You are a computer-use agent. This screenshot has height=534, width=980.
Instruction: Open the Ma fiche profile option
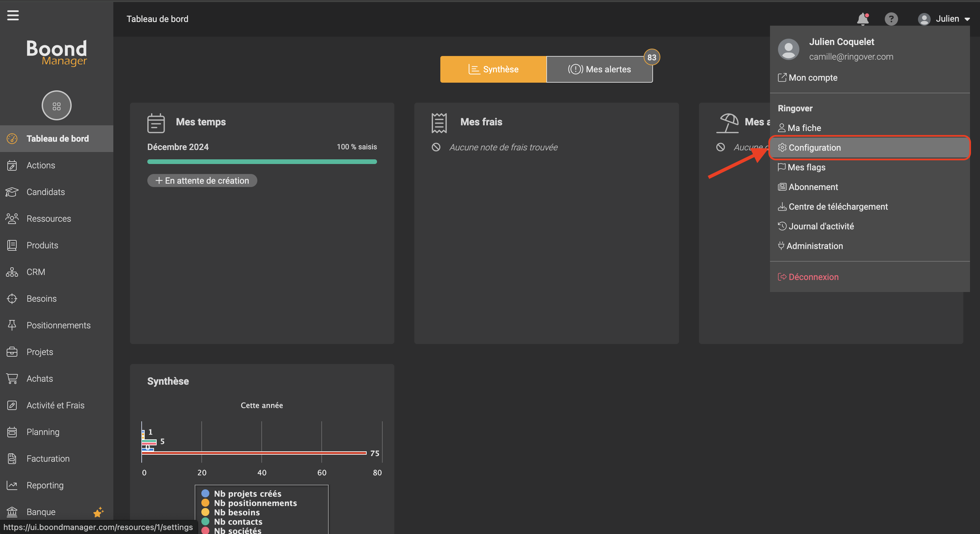coord(805,128)
